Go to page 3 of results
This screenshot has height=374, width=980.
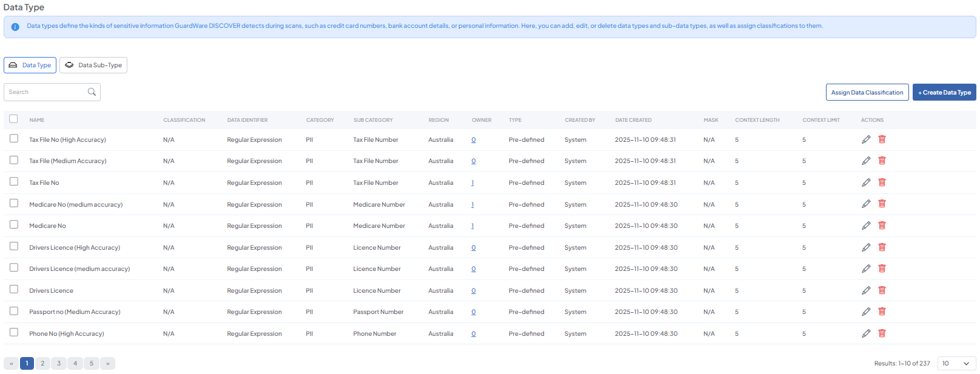[x=59, y=364]
